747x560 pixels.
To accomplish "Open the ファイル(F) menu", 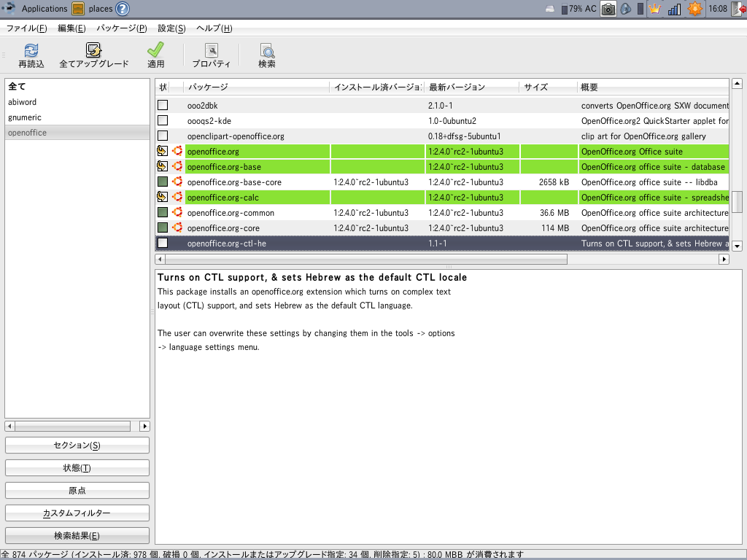I will coord(27,28).
